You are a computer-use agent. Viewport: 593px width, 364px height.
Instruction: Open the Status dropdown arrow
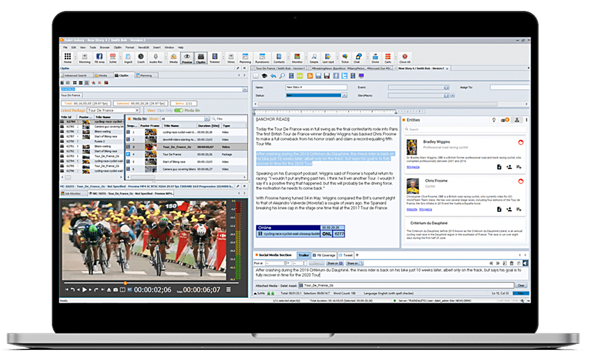pos(345,95)
